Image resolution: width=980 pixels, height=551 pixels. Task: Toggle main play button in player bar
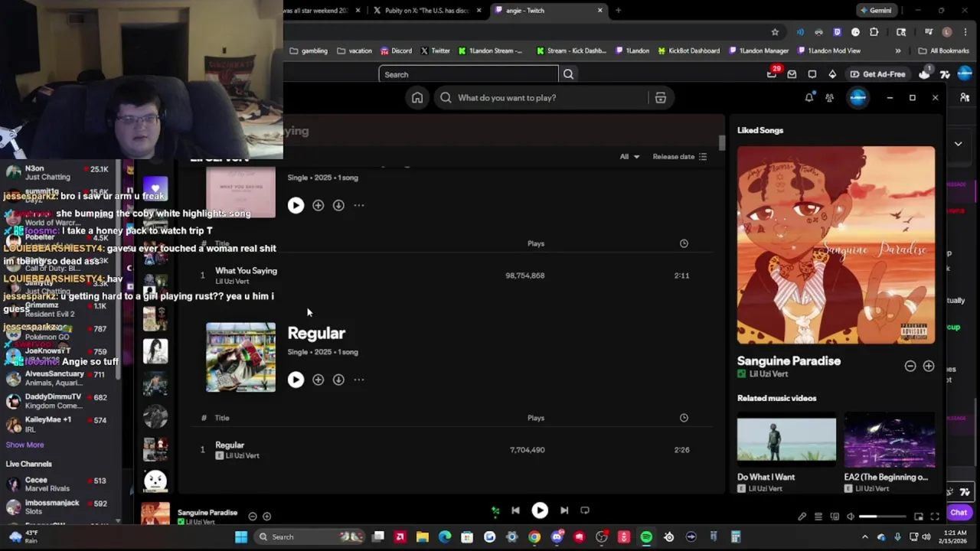(x=540, y=510)
